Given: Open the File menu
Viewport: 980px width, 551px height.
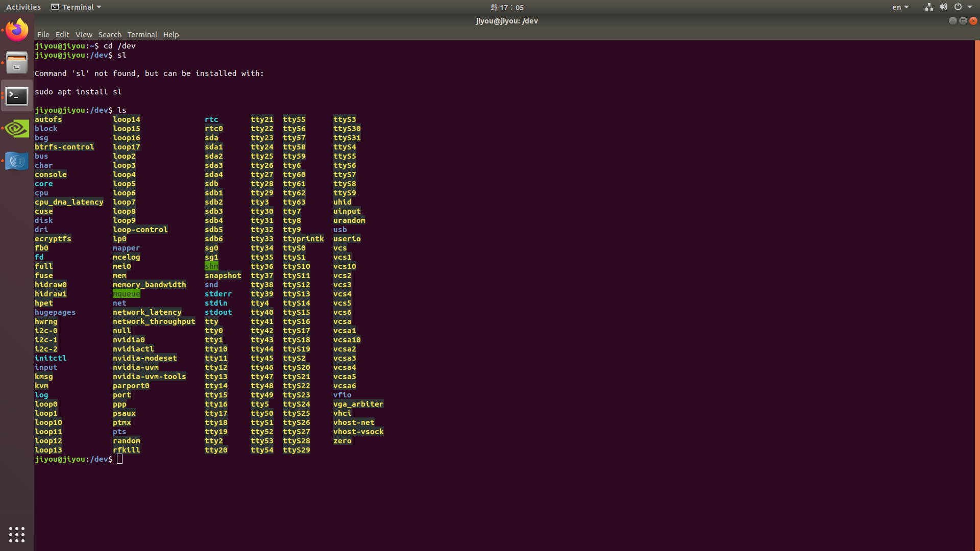Looking at the screenshot, I should tap(43, 34).
